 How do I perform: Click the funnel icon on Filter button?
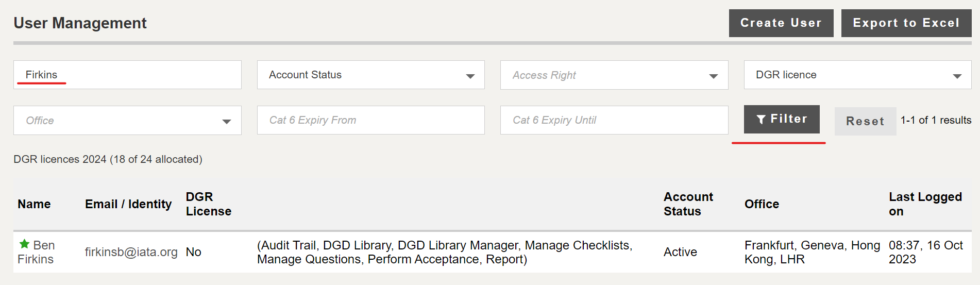pyautogui.click(x=761, y=120)
